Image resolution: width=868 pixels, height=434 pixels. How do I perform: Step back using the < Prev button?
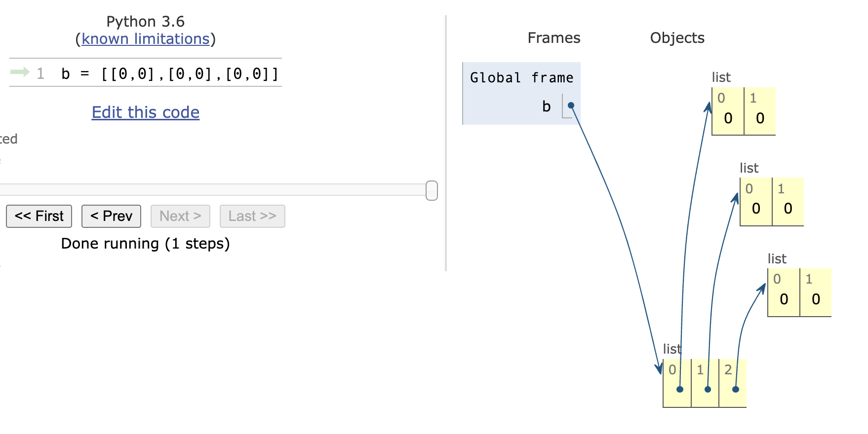[111, 216]
